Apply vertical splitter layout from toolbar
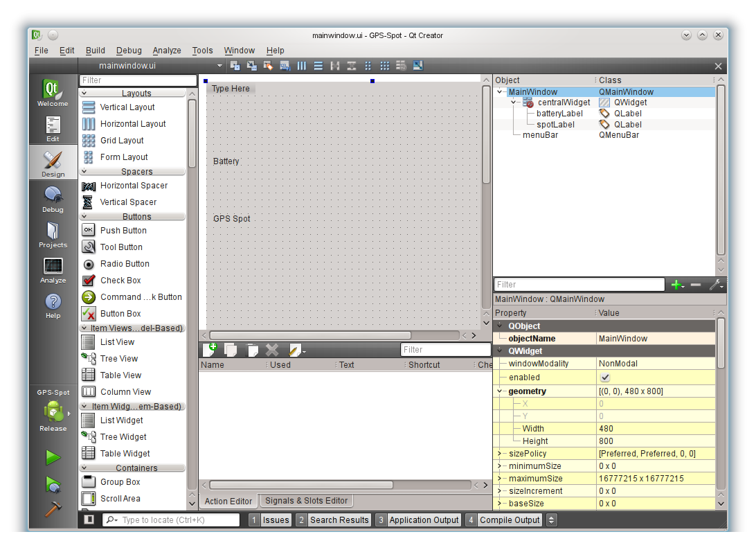The width and height of the screenshot is (756, 559). [352, 66]
